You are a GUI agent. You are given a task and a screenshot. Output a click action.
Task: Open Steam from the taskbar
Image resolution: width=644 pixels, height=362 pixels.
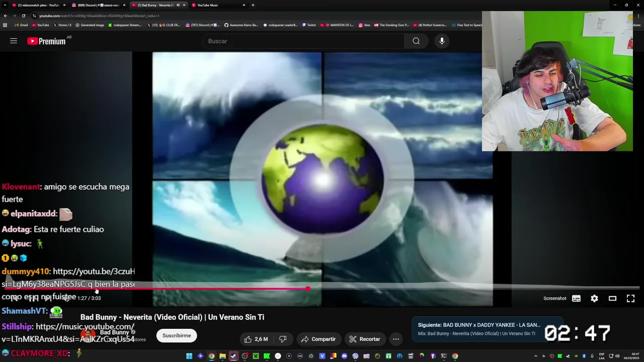click(x=233, y=356)
